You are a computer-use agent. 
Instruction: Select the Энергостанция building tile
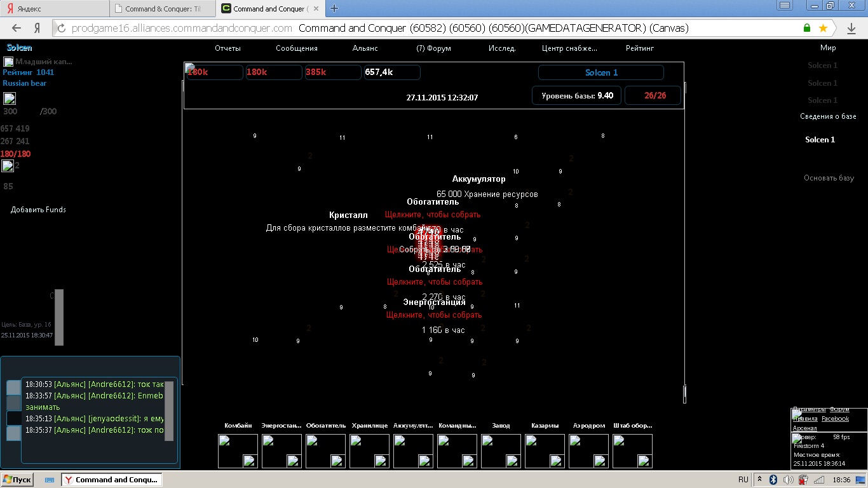tap(281, 451)
